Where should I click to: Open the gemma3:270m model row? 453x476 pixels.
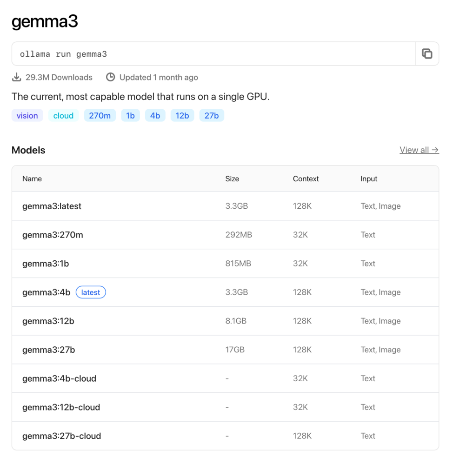(x=53, y=235)
